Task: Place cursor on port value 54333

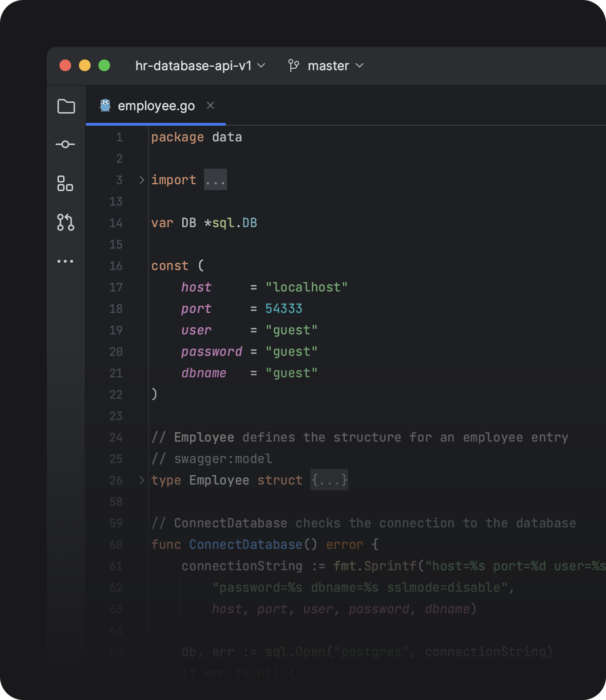Action: [284, 309]
